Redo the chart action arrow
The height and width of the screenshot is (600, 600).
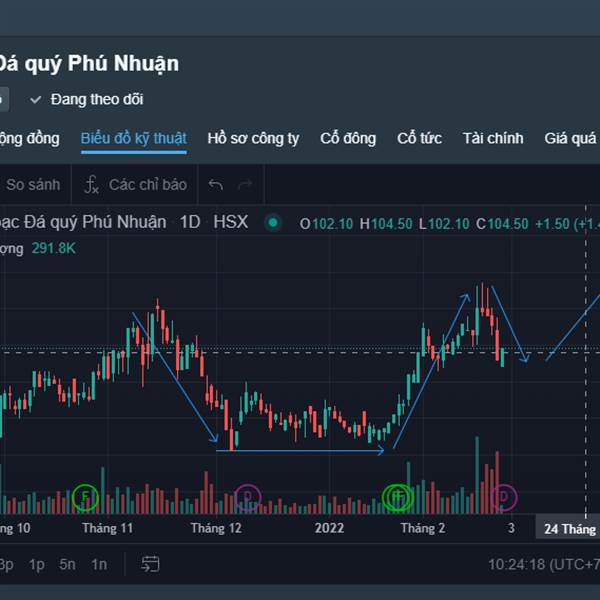(x=245, y=185)
